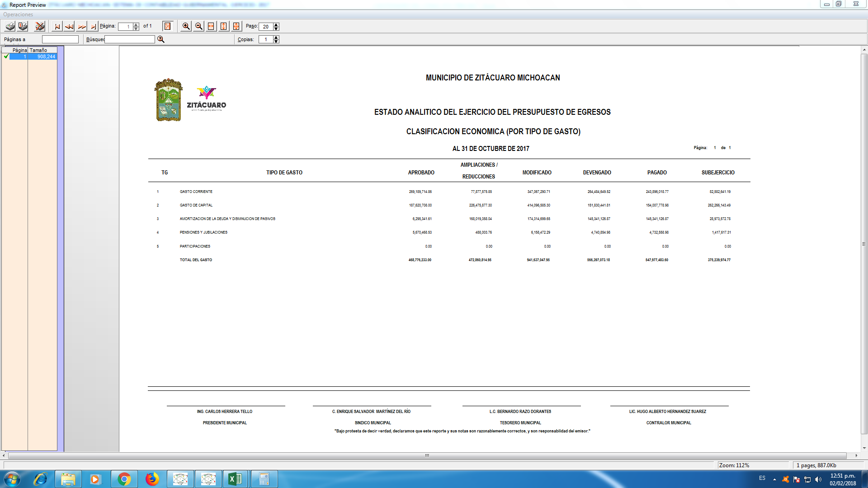Click the print current page icon
Image resolution: width=868 pixels, height=488 pixels.
[23, 26]
